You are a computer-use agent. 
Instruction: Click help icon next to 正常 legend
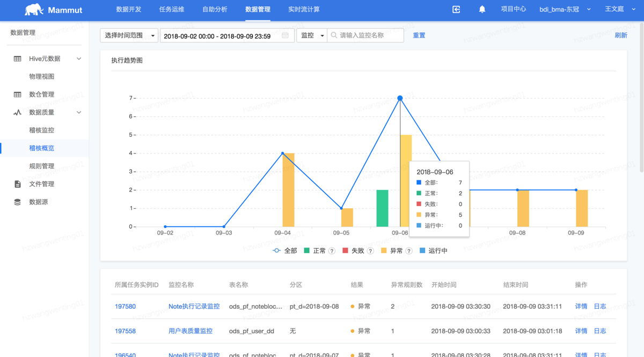(332, 251)
